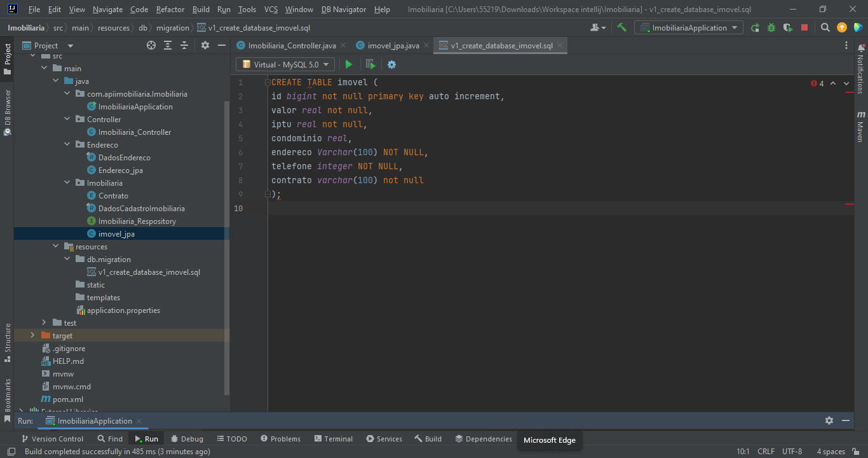Expand all in the Project panel
The image size is (868, 458).
click(x=168, y=45)
